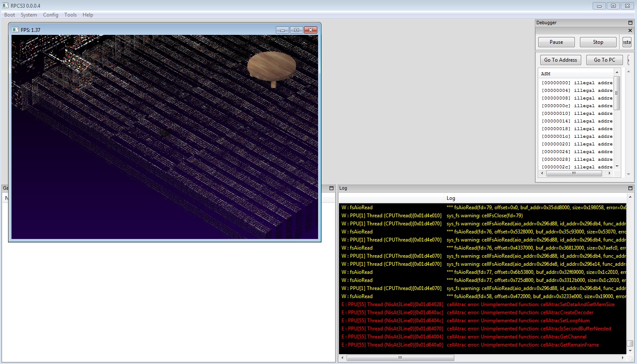Pause emulation in the Debugger
The image size is (637, 364).
(x=556, y=42)
